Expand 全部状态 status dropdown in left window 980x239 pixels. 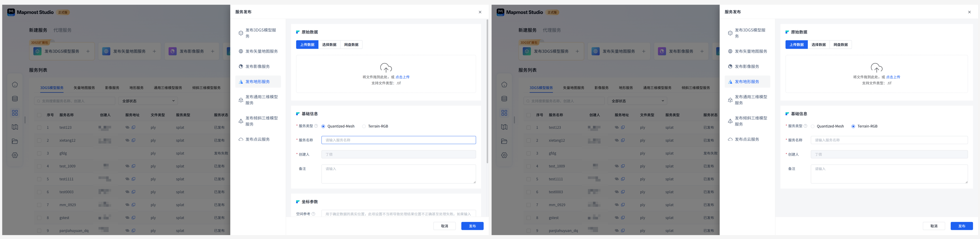148,101
